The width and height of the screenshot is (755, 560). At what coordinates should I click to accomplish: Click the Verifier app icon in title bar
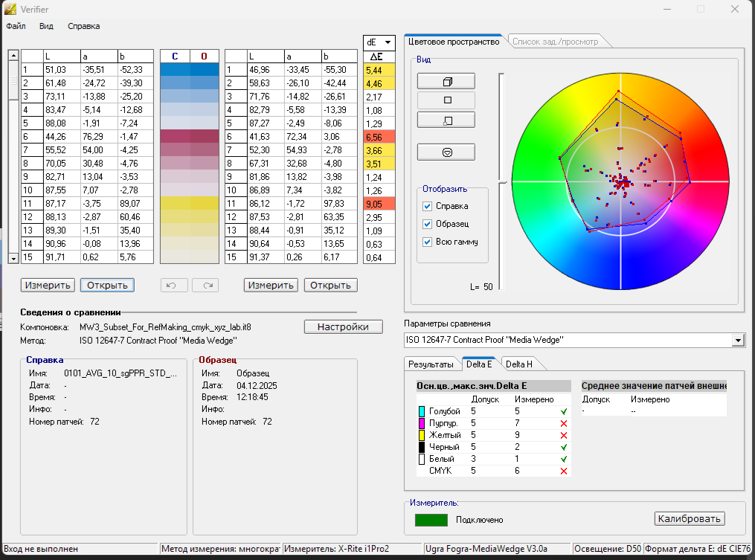10,9
